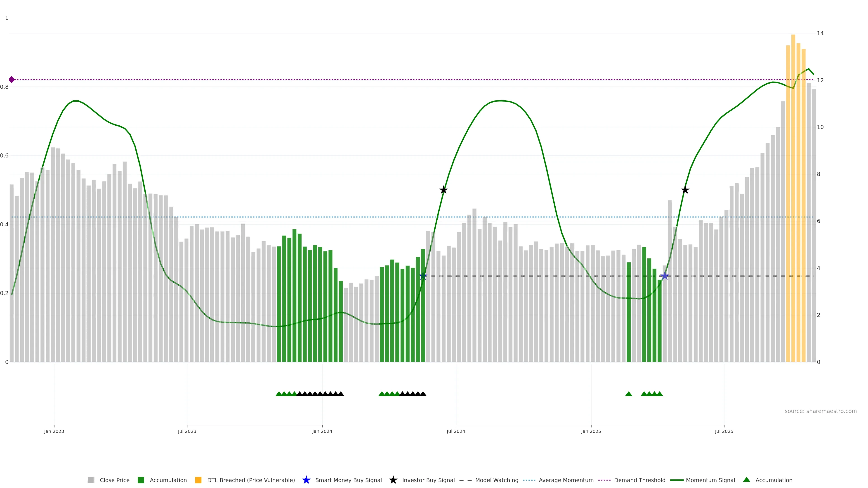Click the green Accumulation legend swatch
The width and height of the screenshot is (868, 488).
(x=141, y=480)
